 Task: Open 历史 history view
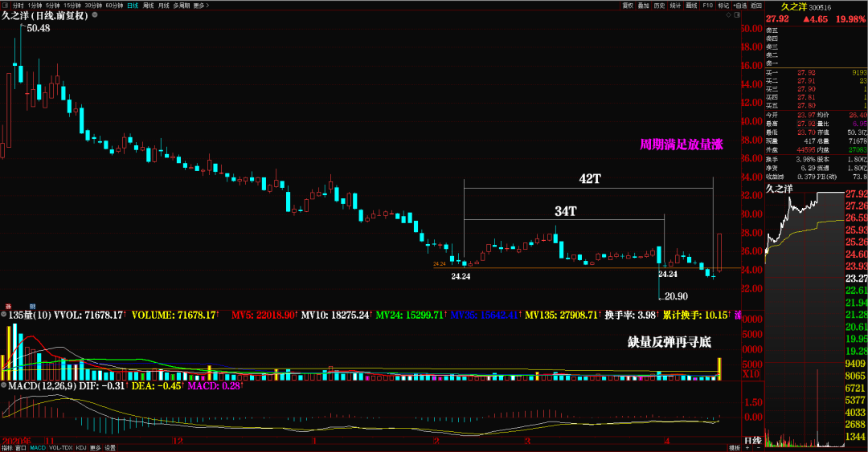(659, 6)
